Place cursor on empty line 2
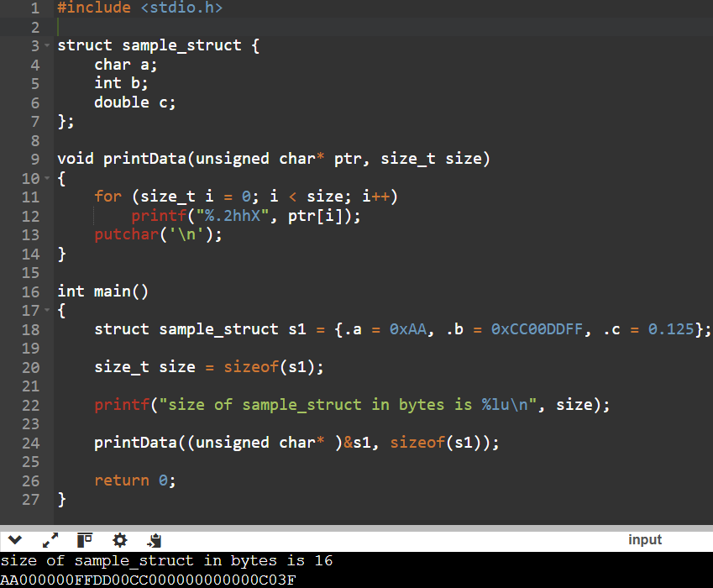Image resolution: width=713 pixels, height=588 pixels. coord(382,27)
